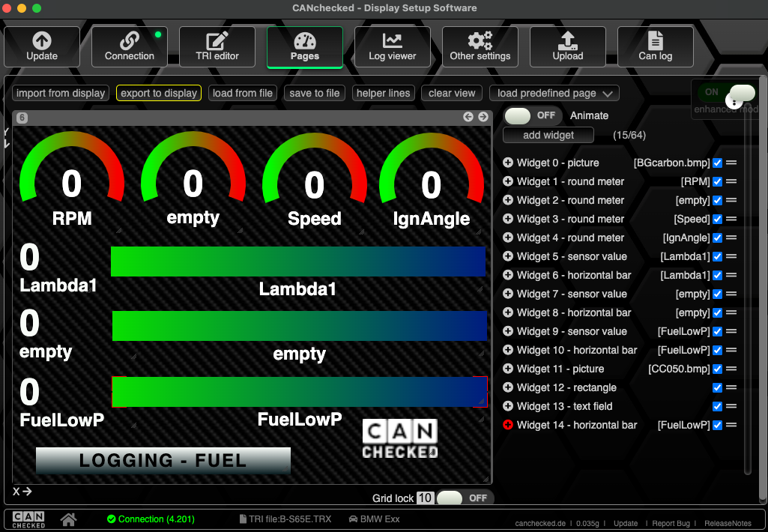Viewport: 768px width, 532px height.
Task: Go to previous page arrow icon
Action: [468, 117]
